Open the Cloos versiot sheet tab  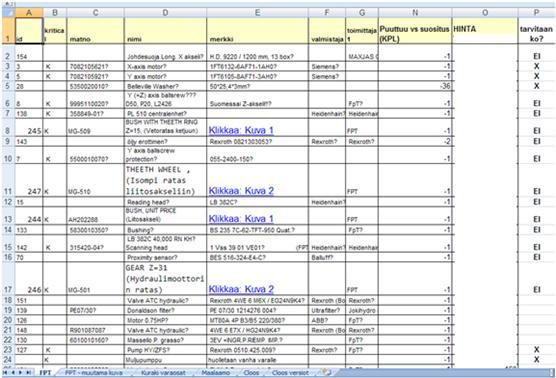[290, 373]
